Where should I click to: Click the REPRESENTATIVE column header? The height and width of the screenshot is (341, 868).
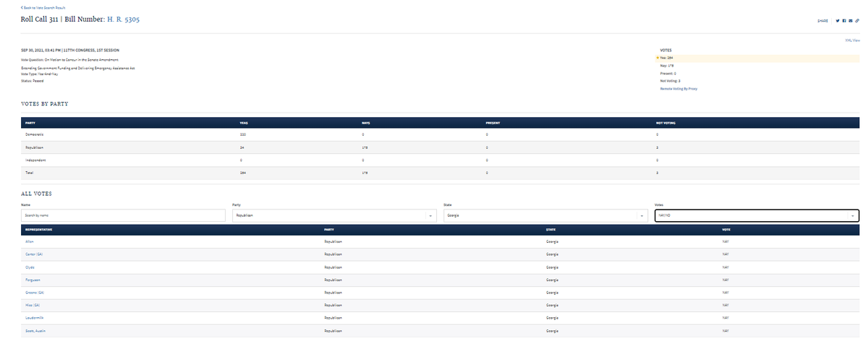[x=40, y=229]
